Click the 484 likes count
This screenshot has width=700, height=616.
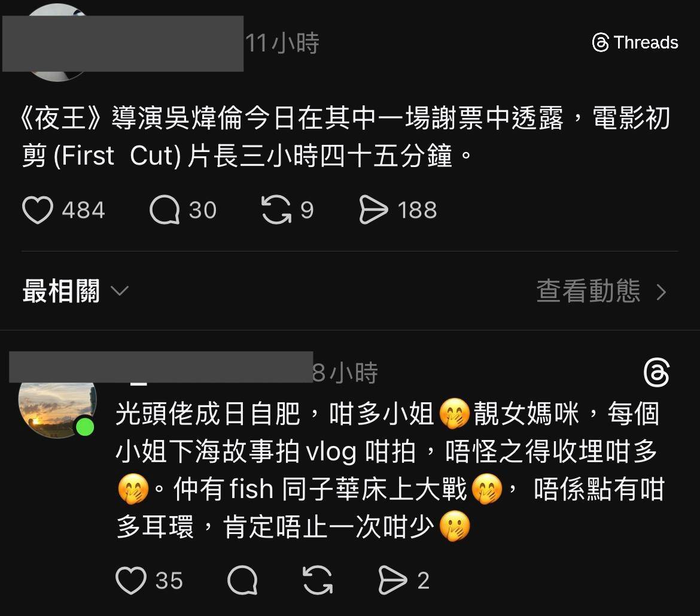(84, 210)
